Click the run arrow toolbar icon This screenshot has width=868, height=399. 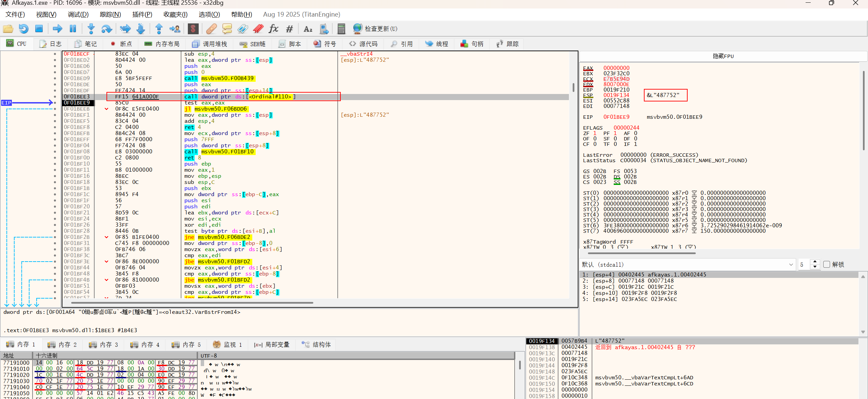coord(57,29)
